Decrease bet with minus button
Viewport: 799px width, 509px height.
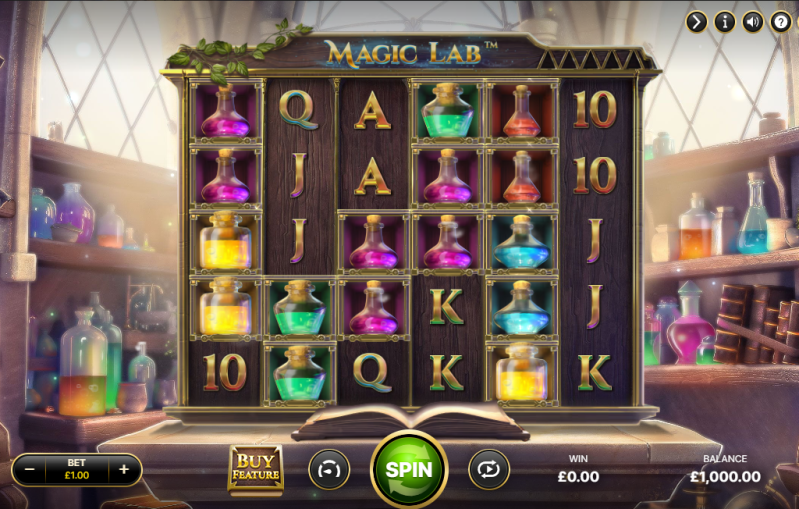(30, 469)
